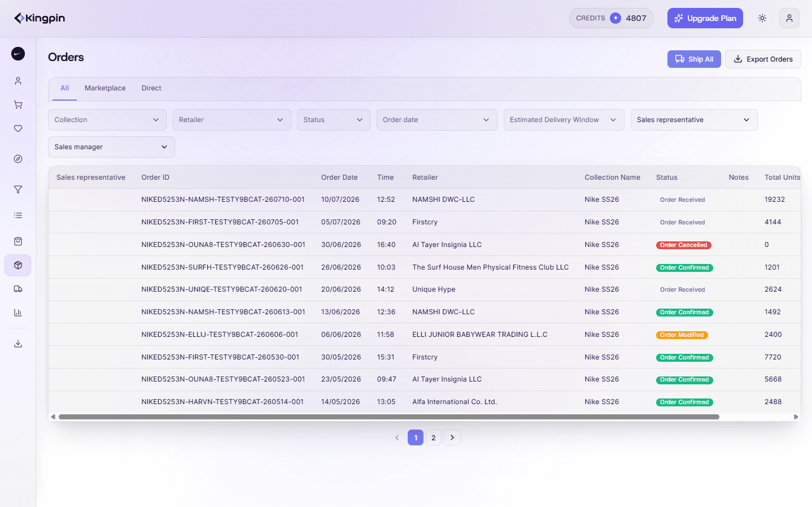Click order NIKED5253N-SURFH-TESTY9BCAT-260626-001

point(222,267)
